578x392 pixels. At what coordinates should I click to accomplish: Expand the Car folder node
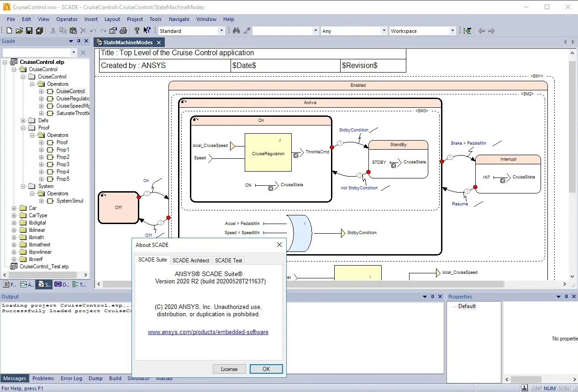[x=14, y=208]
